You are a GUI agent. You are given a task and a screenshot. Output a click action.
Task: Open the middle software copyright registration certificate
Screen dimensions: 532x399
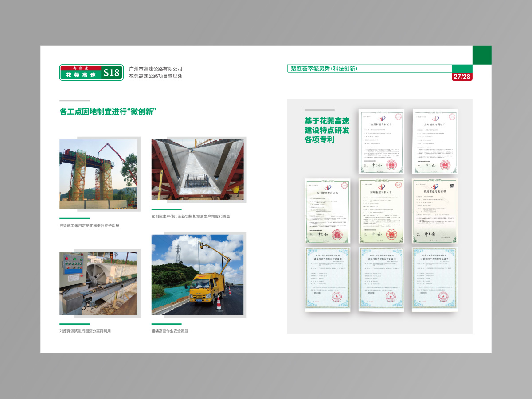pyautogui.click(x=381, y=279)
